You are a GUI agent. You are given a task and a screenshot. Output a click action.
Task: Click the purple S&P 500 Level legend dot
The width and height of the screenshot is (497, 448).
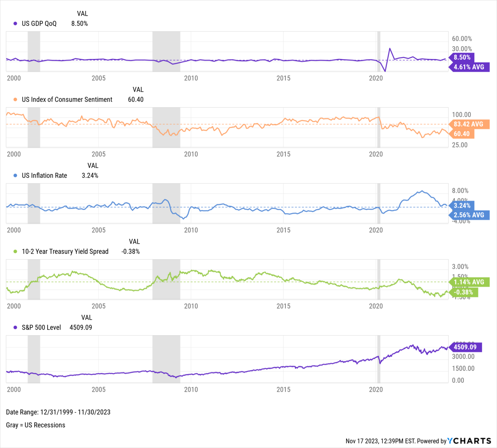15,328
